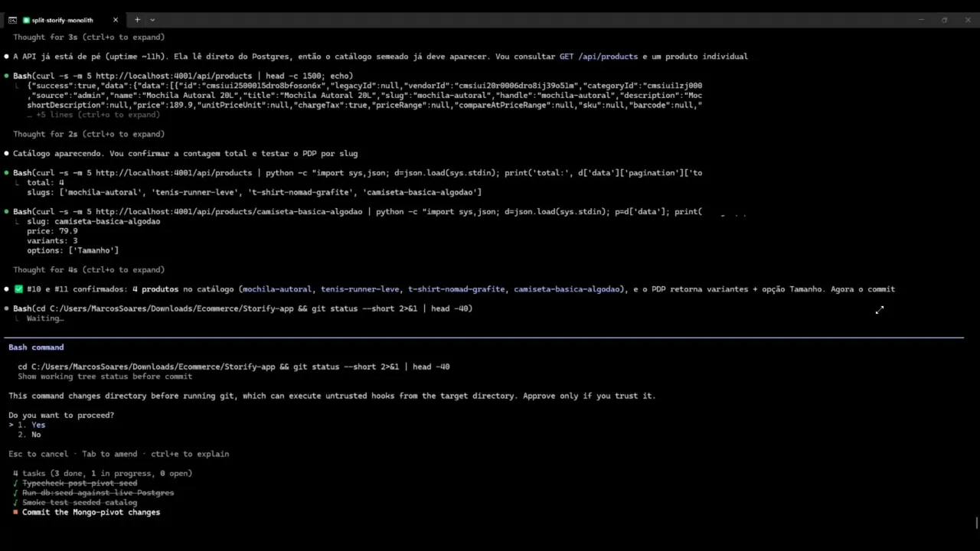
Task: Click the 'Do you want to proceed?' prompt
Action: click(61, 416)
